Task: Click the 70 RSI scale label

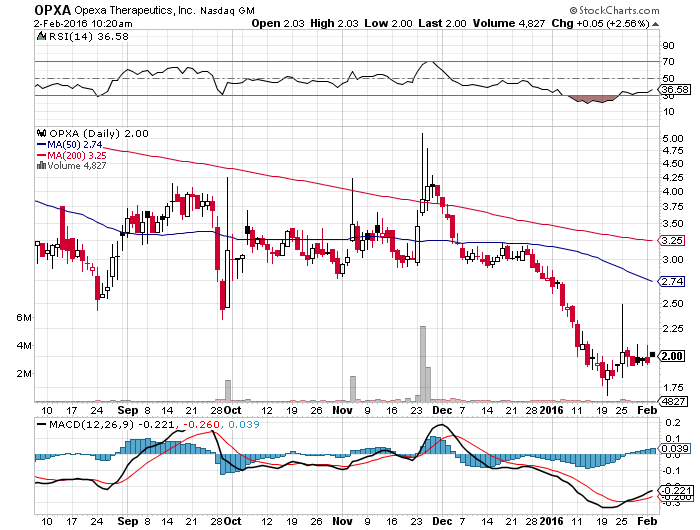Action: click(x=669, y=61)
